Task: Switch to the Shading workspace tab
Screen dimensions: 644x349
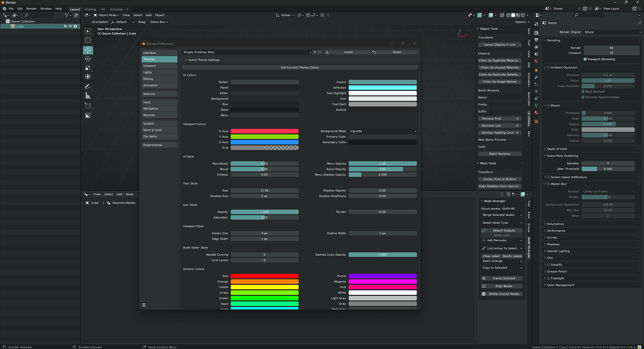Action: [90, 9]
